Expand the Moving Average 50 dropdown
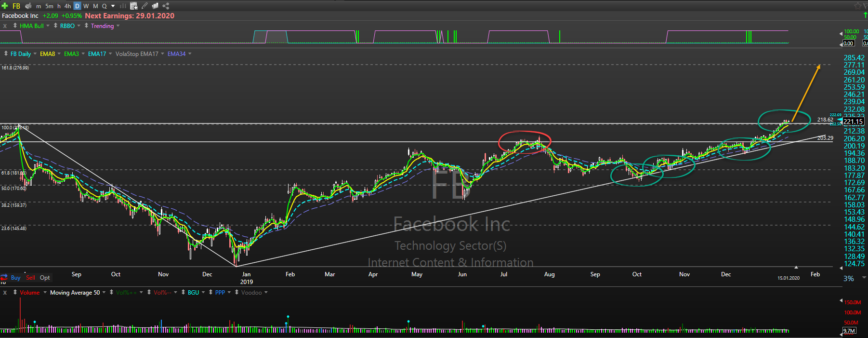The width and height of the screenshot is (868, 338). 104,293
